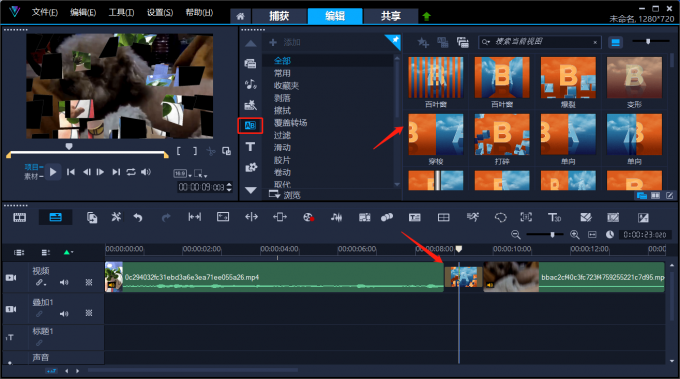Viewport: 680px width, 379px height.
Task: Click zoom out magnifier on timeline
Action: pyautogui.click(x=516, y=235)
